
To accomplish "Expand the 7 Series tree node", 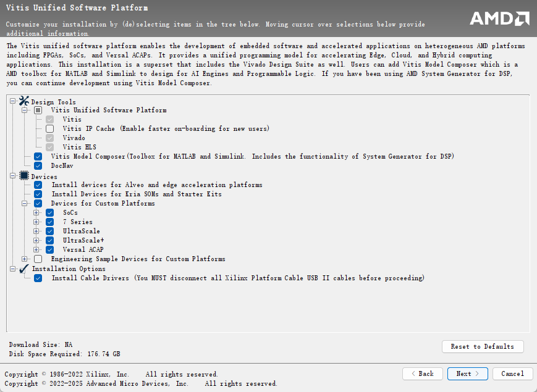I will point(36,222).
